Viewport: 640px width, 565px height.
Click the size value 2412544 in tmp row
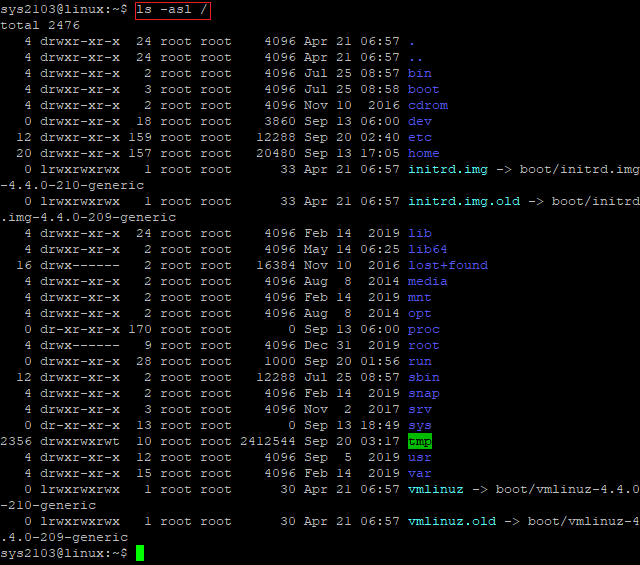pyautogui.click(x=268, y=441)
